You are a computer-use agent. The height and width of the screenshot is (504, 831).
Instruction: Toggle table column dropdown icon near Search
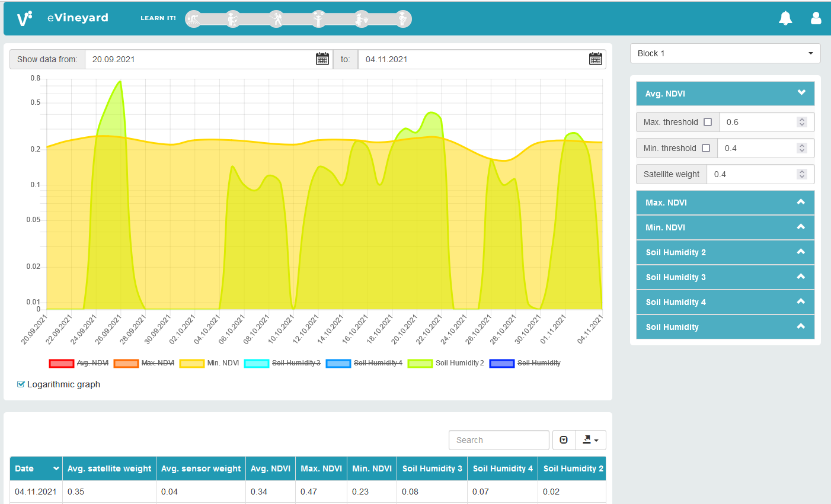click(564, 440)
